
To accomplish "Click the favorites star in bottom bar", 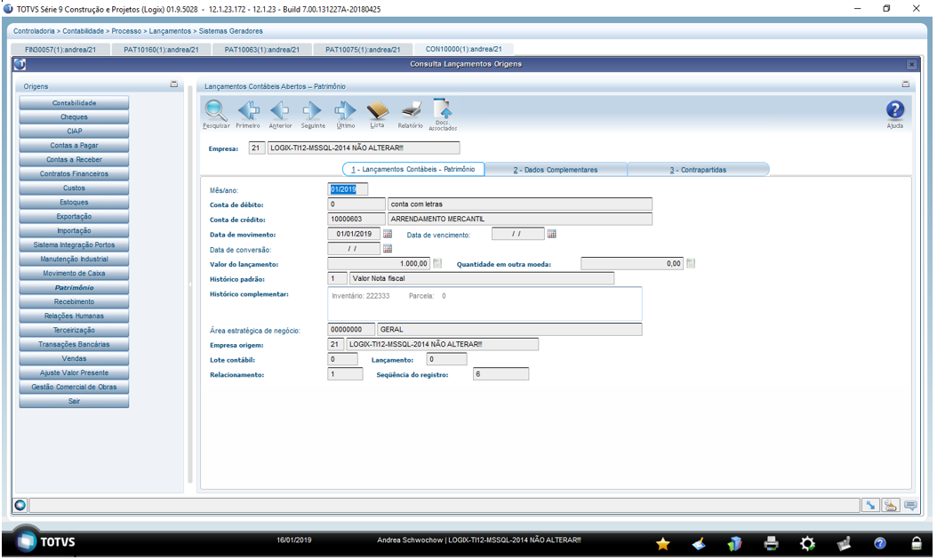I will point(662,543).
